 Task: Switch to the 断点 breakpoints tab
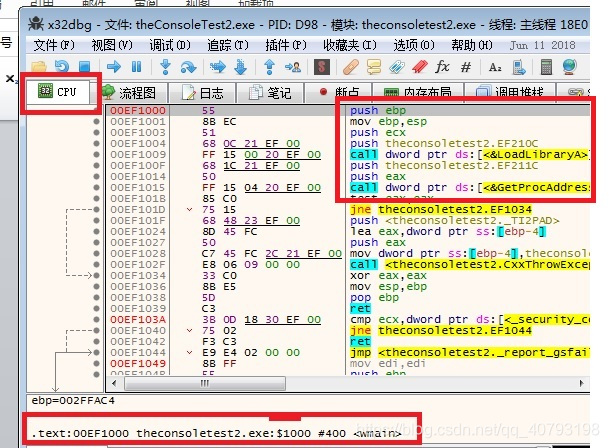339,93
